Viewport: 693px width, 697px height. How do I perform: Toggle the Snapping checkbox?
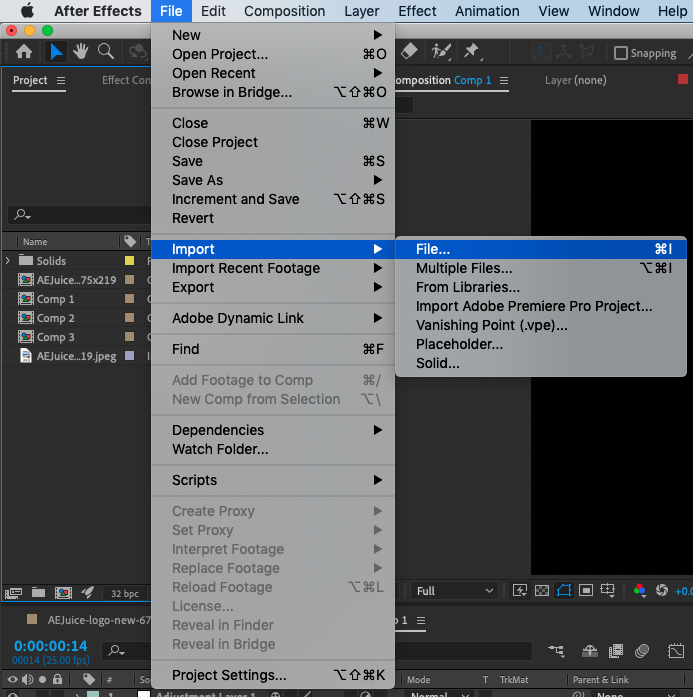pos(620,53)
